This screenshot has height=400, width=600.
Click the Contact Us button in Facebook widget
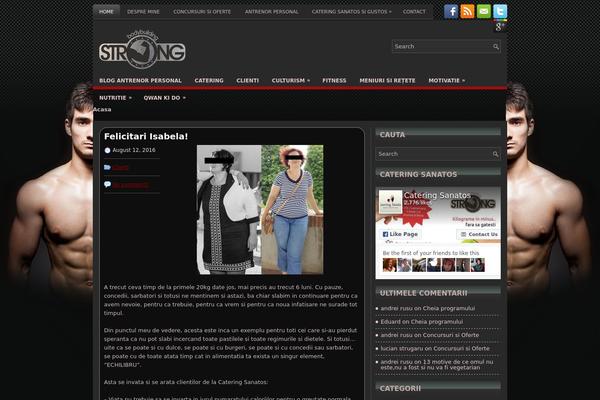click(478, 234)
